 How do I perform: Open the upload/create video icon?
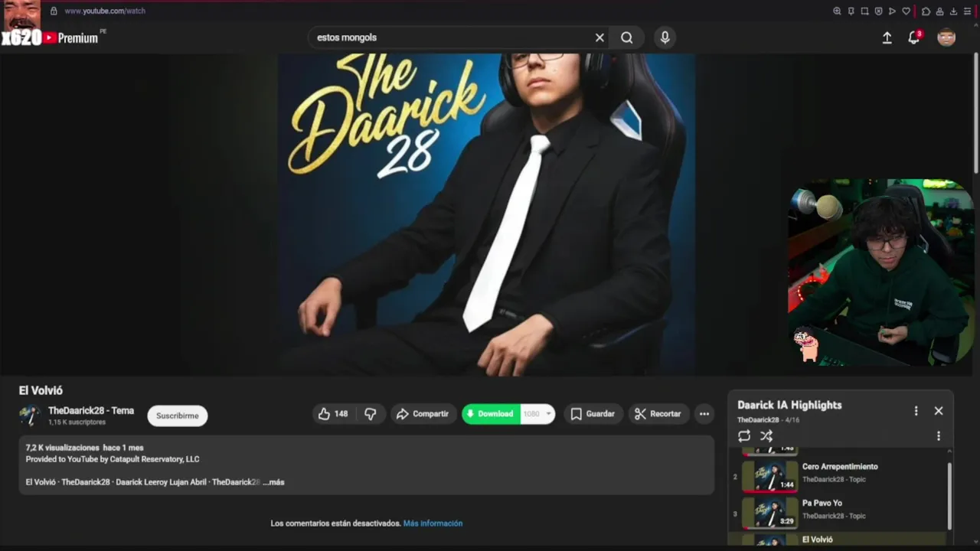[x=887, y=37]
